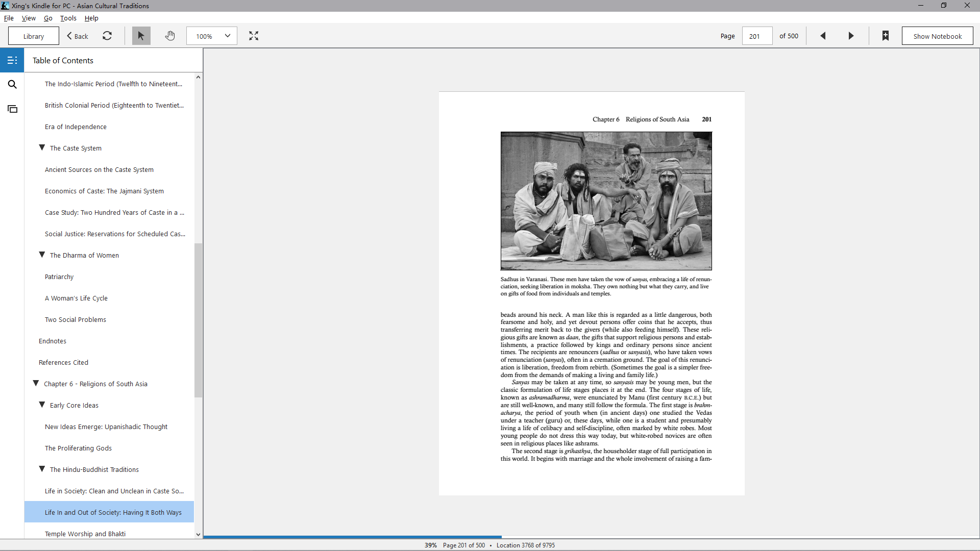Open the Go menu
The width and height of the screenshot is (980, 551).
48,18
